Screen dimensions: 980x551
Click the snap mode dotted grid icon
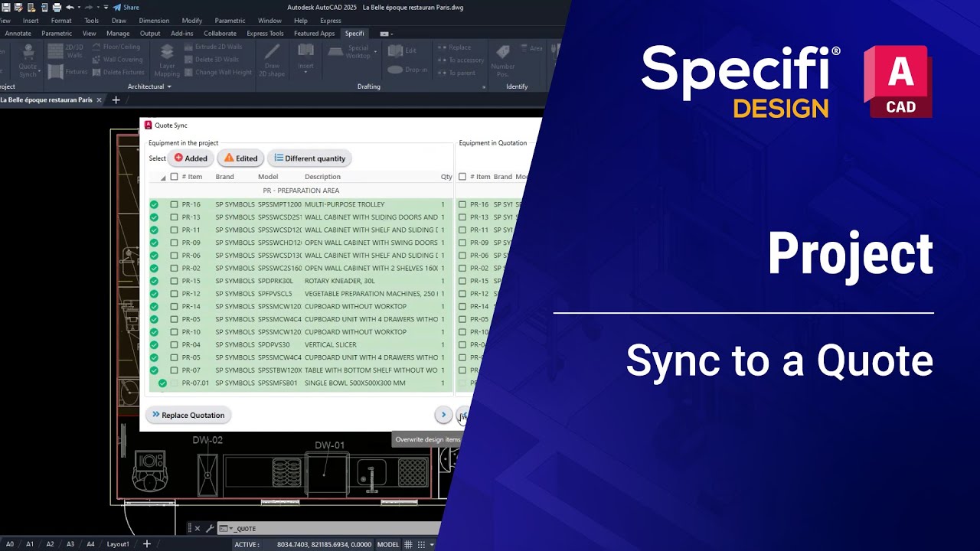tap(421, 545)
